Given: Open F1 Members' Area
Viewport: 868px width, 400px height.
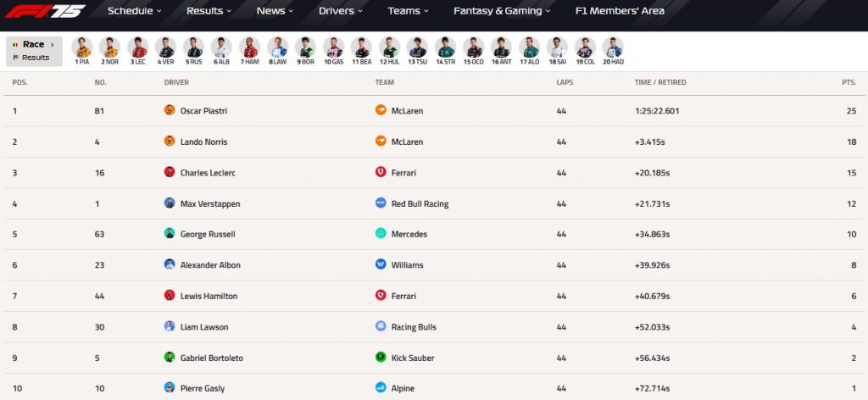Looking at the screenshot, I should point(620,10).
